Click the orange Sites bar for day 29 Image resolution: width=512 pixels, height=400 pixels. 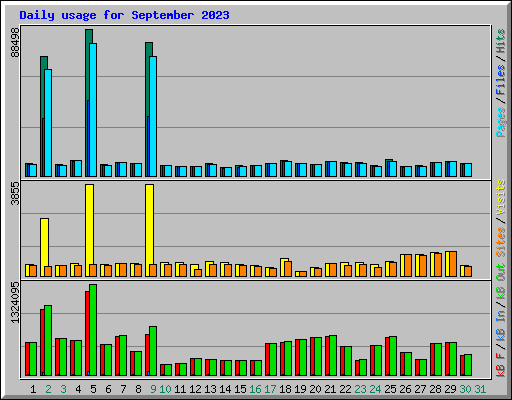(x=453, y=264)
